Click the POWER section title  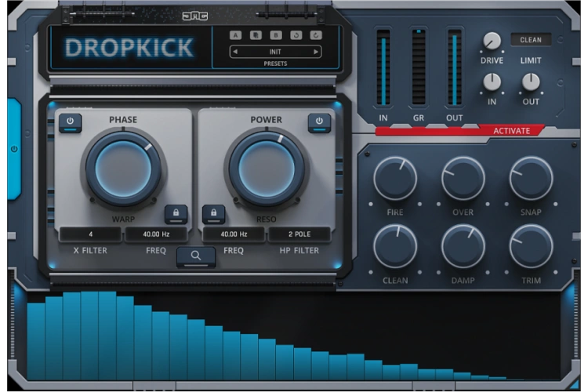[x=267, y=120]
